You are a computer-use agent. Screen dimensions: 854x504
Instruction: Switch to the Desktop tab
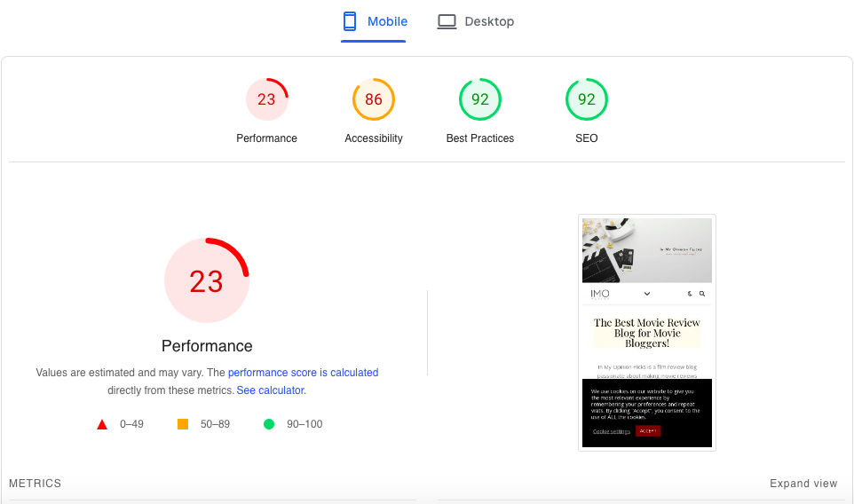(476, 22)
